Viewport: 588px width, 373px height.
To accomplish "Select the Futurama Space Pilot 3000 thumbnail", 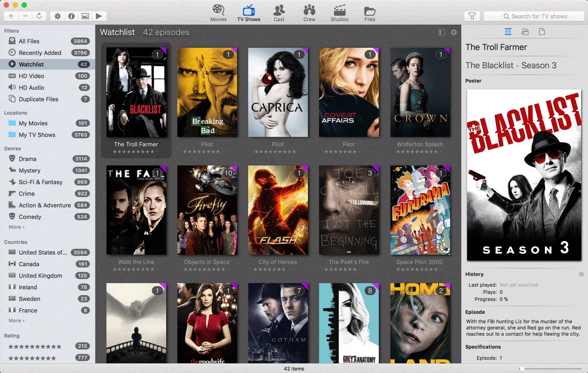I will 420,210.
